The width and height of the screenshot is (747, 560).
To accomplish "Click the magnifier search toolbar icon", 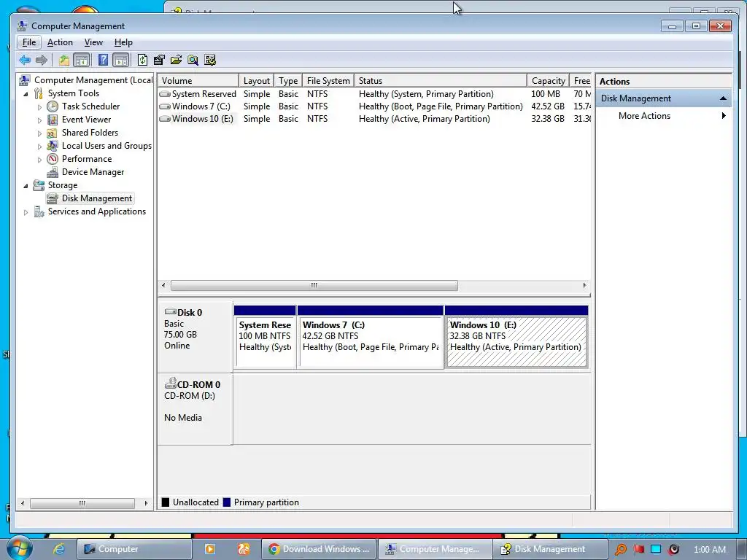I will click(x=193, y=60).
